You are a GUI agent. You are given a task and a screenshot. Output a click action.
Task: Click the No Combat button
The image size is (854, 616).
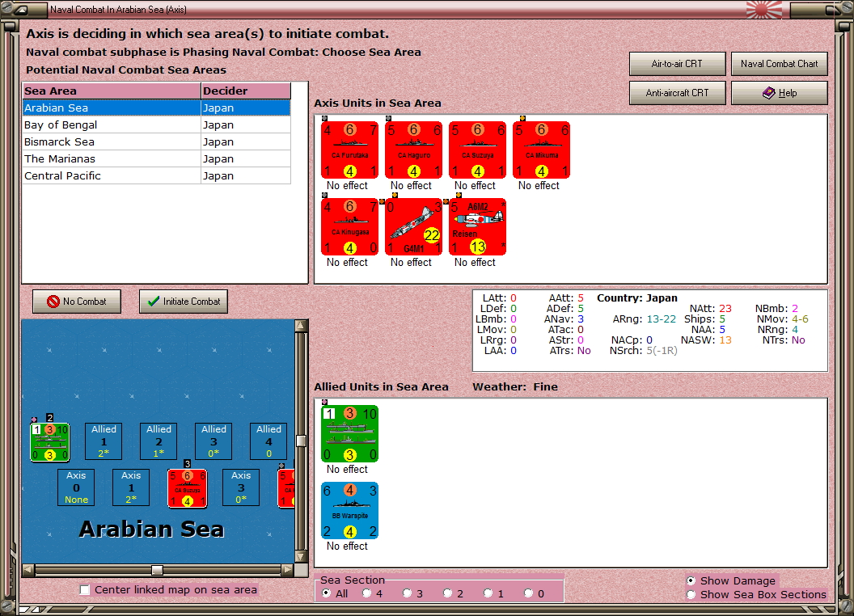[x=77, y=302]
